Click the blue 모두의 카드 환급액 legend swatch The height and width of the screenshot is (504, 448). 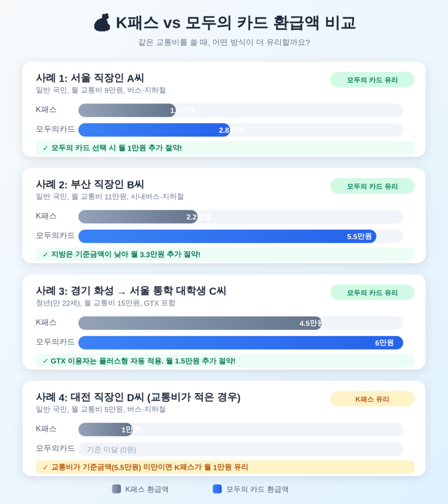[x=217, y=489]
